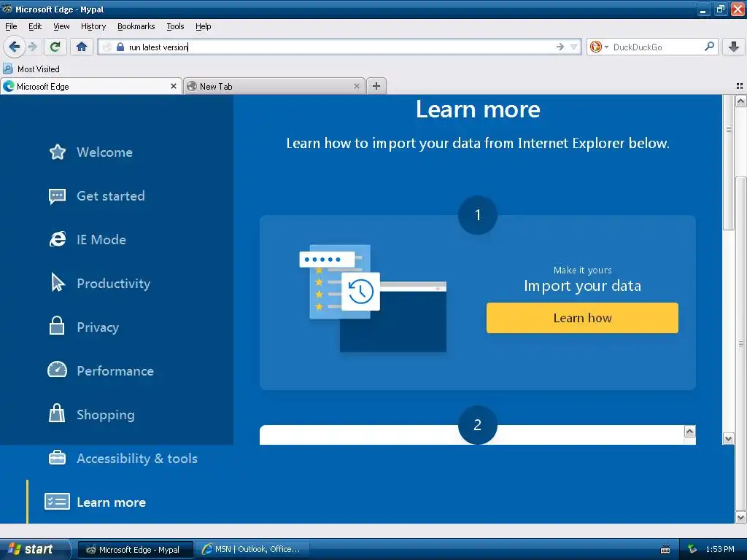Open the tab groups grid icon
The width and height of the screenshot is (747, 560).
[x=740, y=86]
